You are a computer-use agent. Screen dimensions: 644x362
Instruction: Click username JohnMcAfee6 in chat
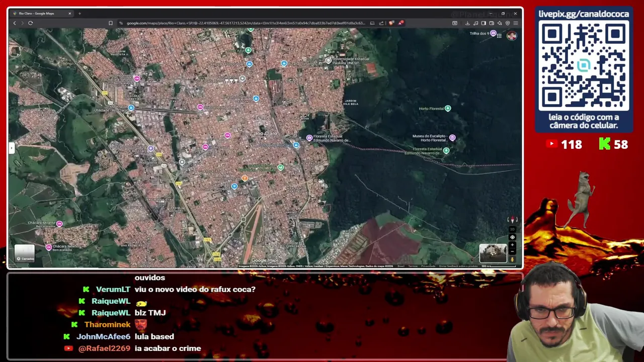[x=103, y=336]
